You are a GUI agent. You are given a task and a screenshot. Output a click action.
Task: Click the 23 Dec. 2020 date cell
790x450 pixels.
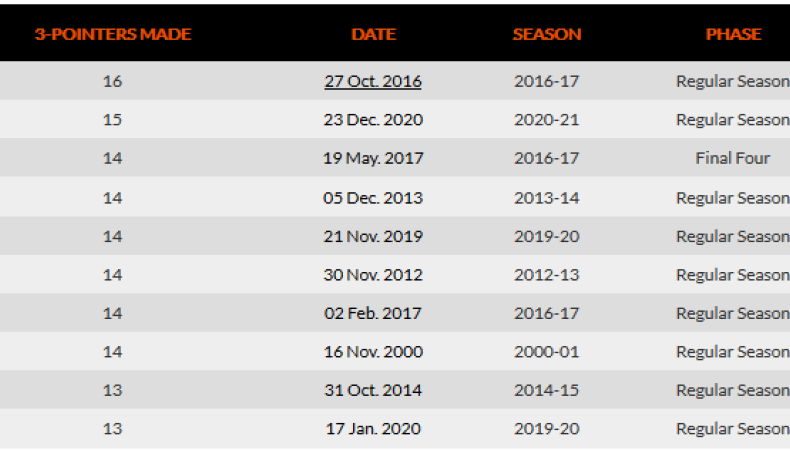coord(373,120)
